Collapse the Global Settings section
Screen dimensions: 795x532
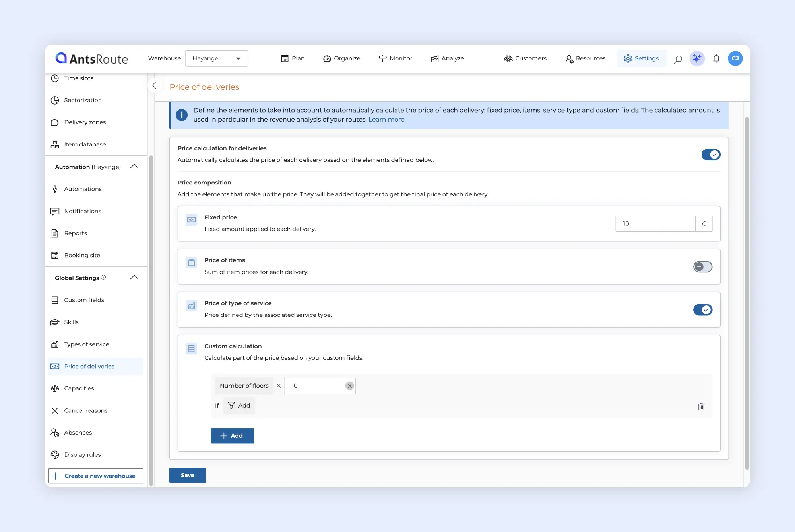tap(134, 277)
